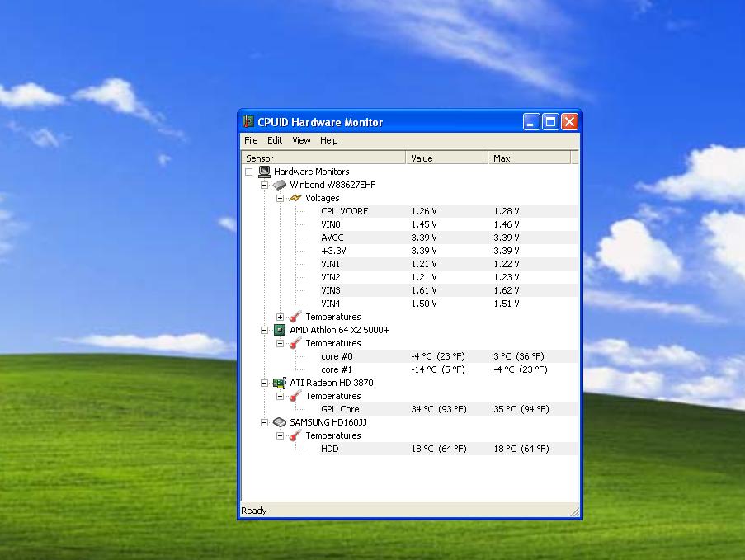Image resolution: width=745 pixels, height=560 pixels.
Task: Click the Hardware Monitors label
Action: point(311,172)
